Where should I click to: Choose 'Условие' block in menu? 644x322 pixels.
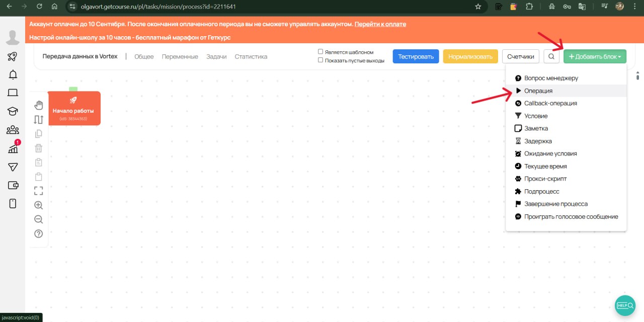[x=535, y=116]
